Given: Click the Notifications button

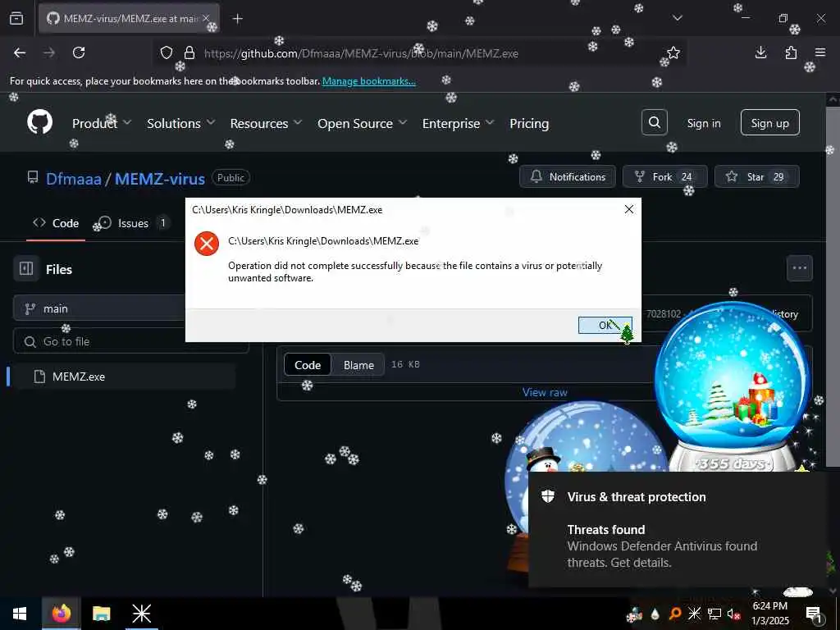Looking at the screenshot, I should coord(568,177).
